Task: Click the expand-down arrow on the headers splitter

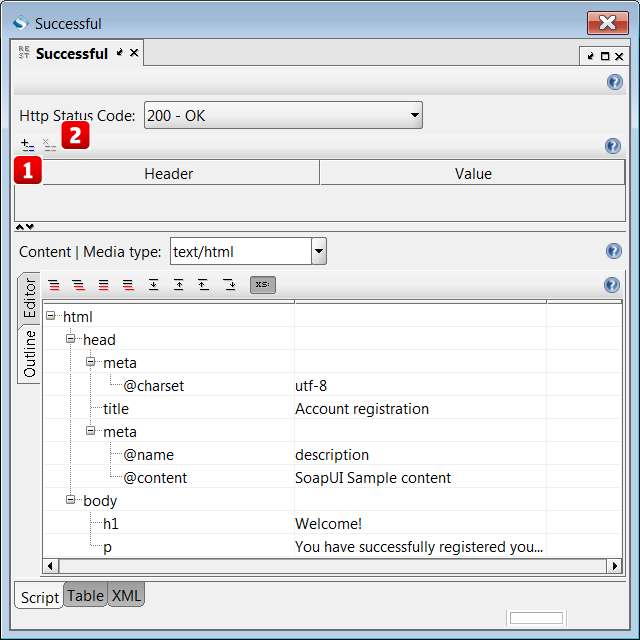Action: pos(30,227)
